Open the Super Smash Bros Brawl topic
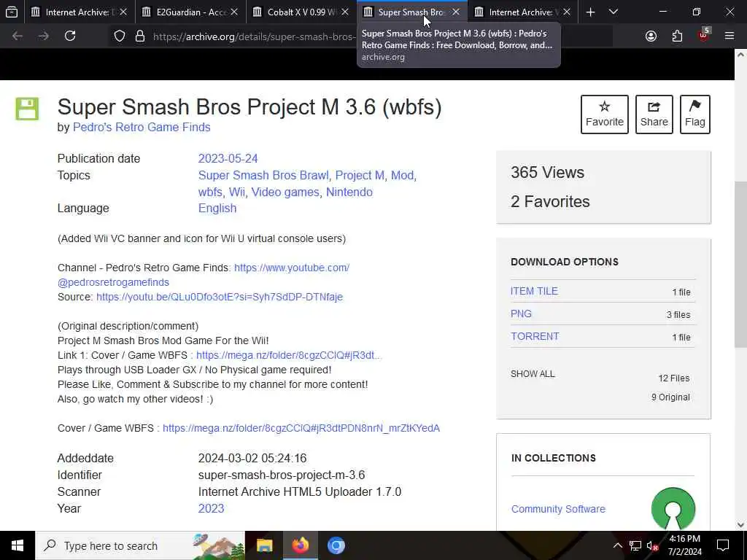 coord(263,175)
